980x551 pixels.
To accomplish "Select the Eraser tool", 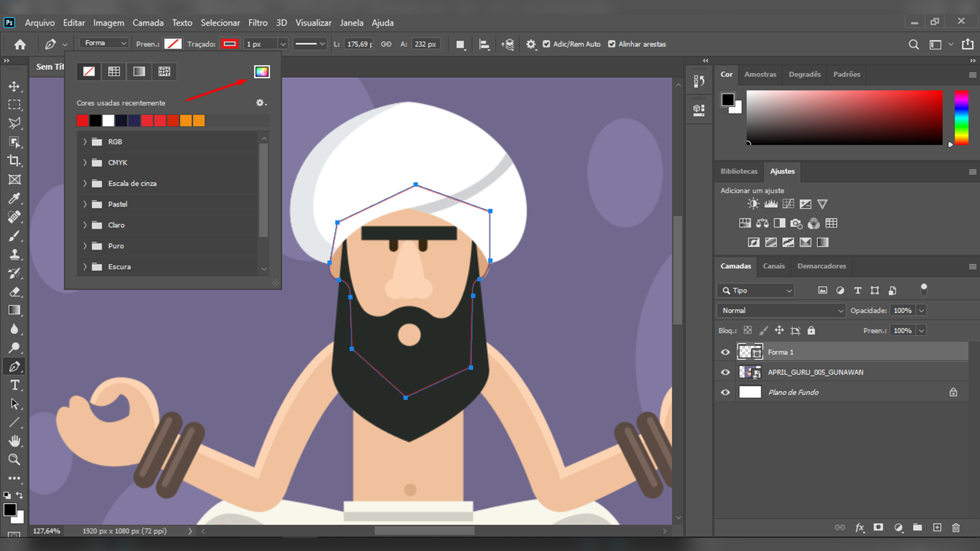I will point(14,292).
